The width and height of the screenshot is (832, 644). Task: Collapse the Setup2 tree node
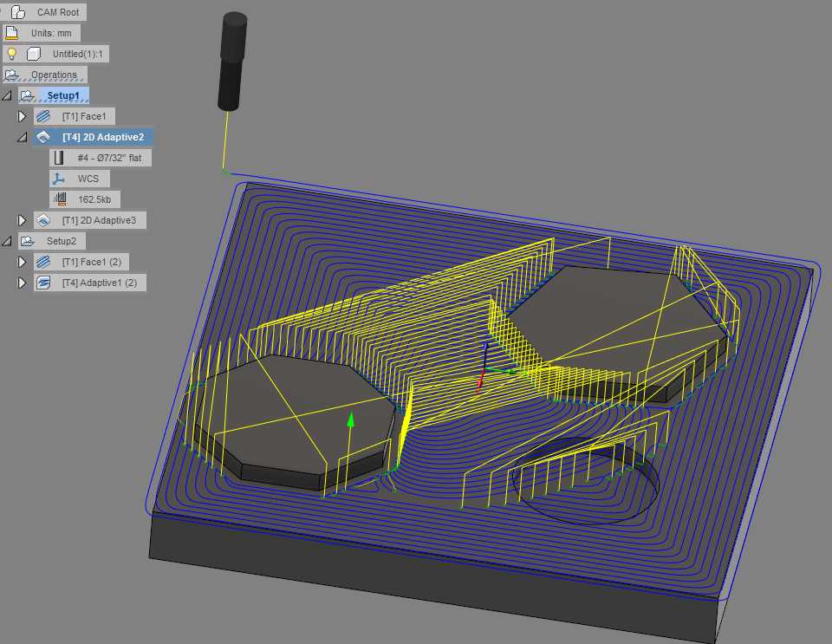point(7,241)
